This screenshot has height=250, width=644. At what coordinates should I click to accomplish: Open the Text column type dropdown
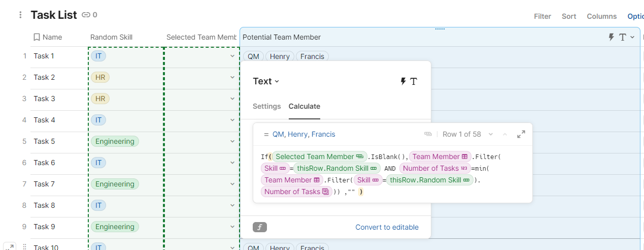[x=266, y=81]
